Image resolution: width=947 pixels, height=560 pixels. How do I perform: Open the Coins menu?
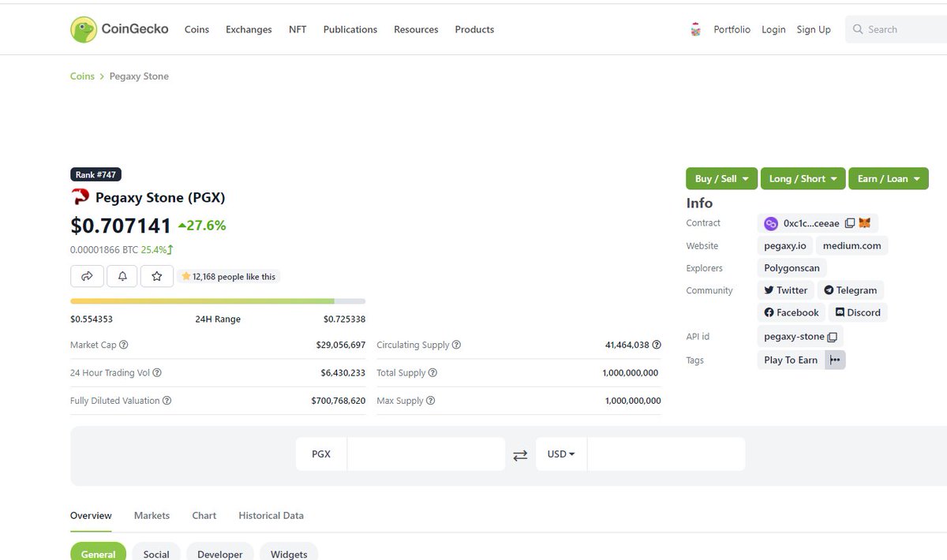pyautogui.click(x=197, y=29)
